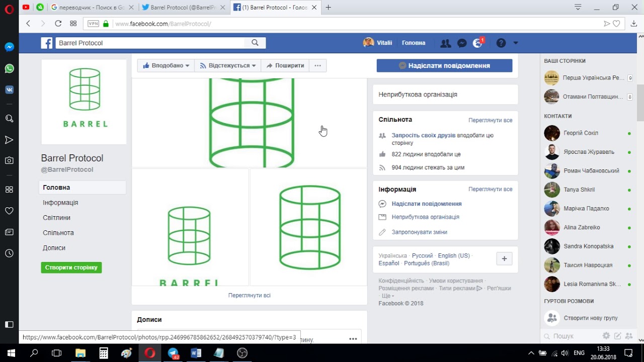The width and height of the screenshot is (644, 362).
Task: Open Світлини page section
Action: [x=56, y=218]
